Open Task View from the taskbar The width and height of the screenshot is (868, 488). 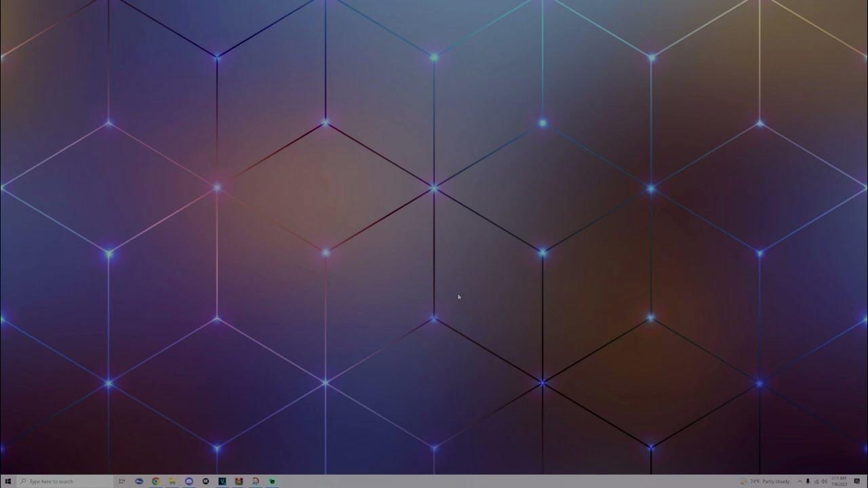click(122, 481)
